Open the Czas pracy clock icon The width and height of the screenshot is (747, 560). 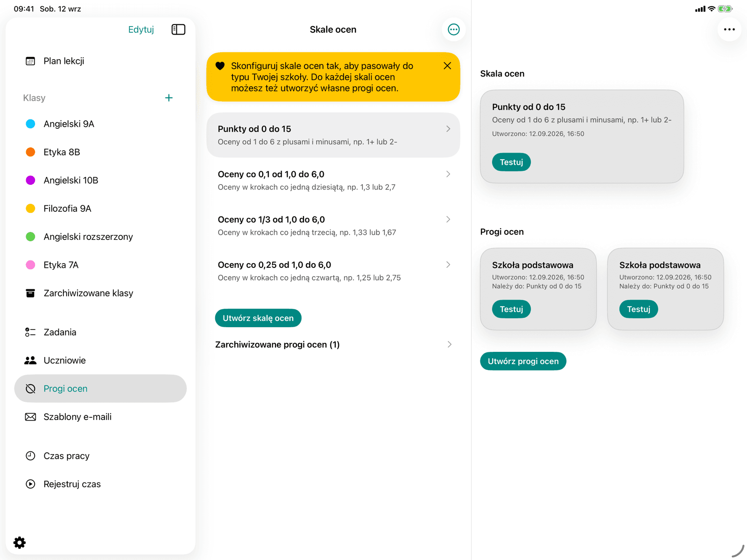tap(30, 456)
